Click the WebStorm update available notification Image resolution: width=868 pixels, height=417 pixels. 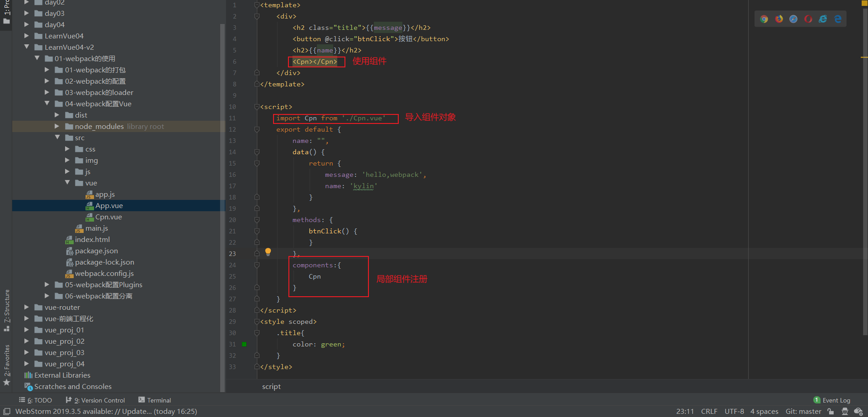(x=106, y=412)
